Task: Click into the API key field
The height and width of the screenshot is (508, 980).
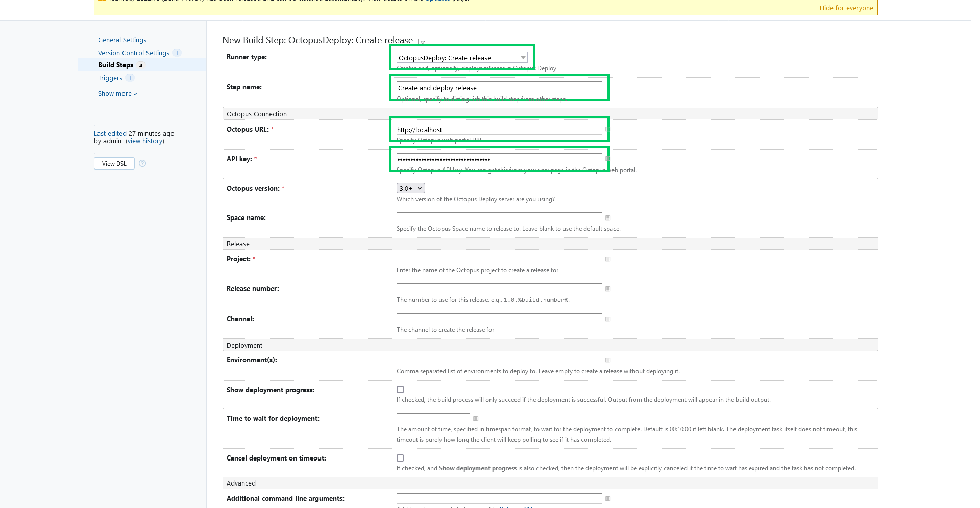Action: pyautogui.click(x=499, y=159)
